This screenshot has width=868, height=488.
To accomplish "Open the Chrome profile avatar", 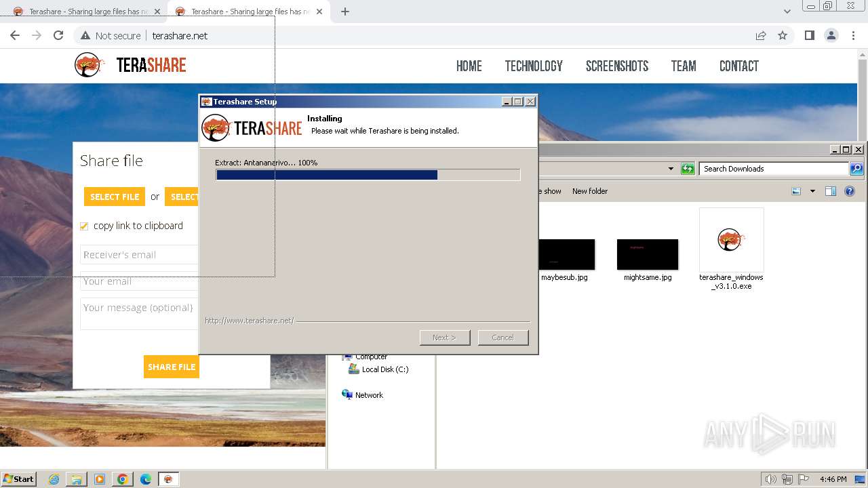I will (831, 35).
